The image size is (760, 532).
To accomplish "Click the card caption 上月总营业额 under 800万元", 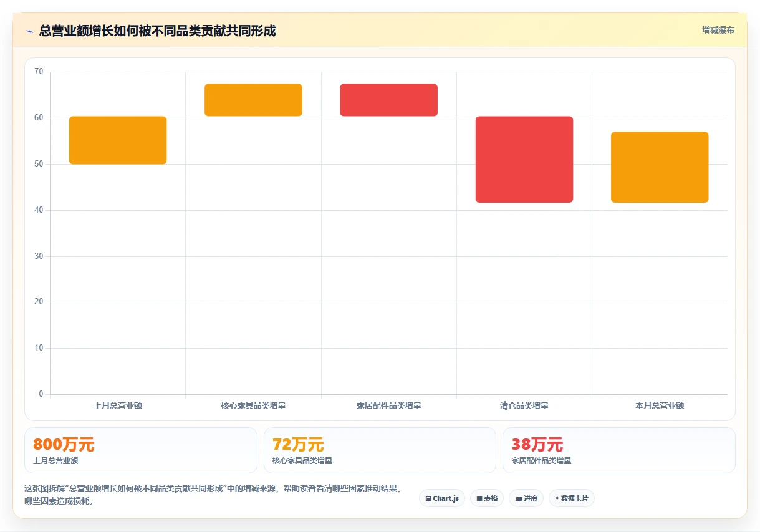I will coord(55,461).
